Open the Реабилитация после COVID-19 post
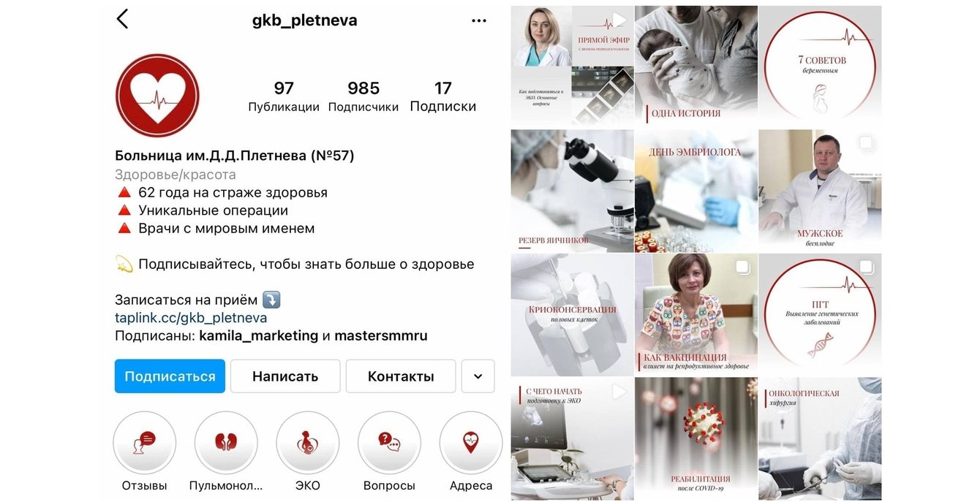Image resolution: width=980 pixels, height=502 pixels. click(x=696, y=438)
